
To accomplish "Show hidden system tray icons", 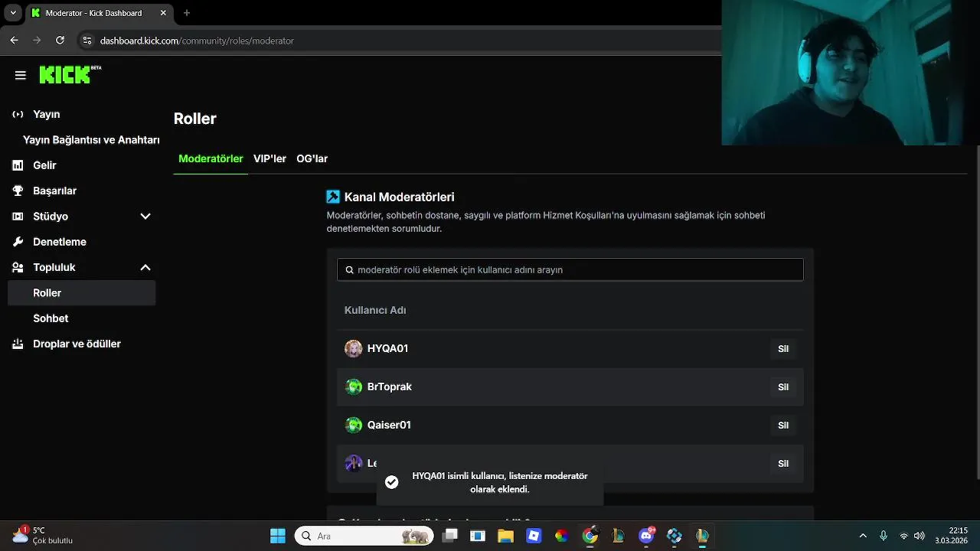I will coord(863,536).
